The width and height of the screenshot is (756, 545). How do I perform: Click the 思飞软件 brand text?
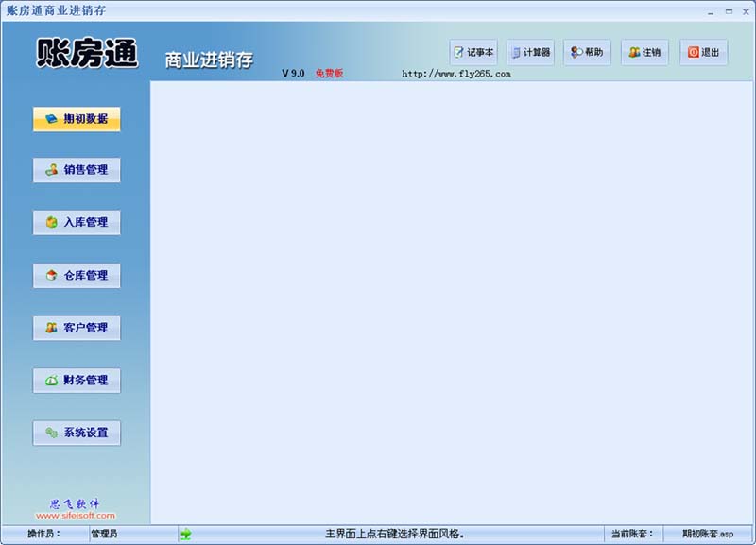click(75, 504)
